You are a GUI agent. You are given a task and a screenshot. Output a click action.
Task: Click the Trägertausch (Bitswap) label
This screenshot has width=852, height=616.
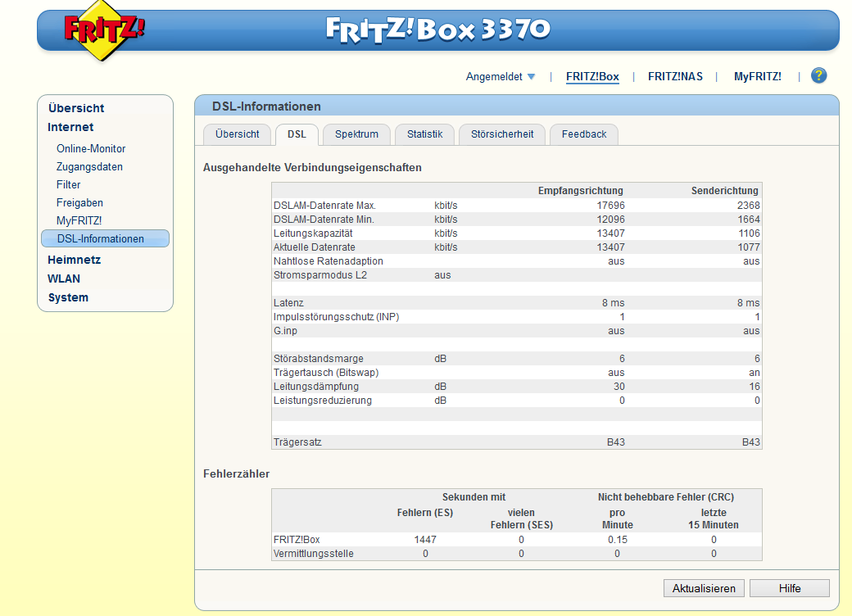pyautogui.click(x=326, y=373)
